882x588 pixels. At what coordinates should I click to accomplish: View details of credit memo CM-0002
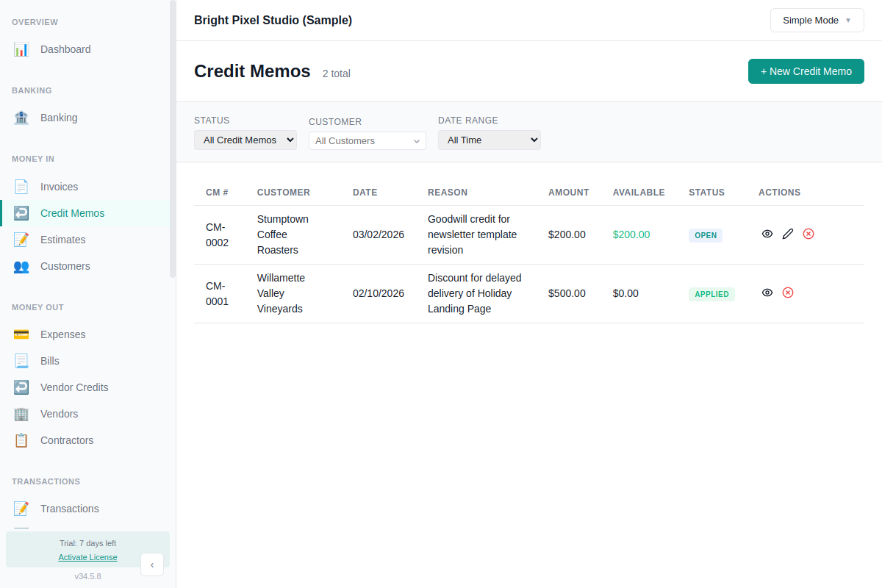[767, 234]
